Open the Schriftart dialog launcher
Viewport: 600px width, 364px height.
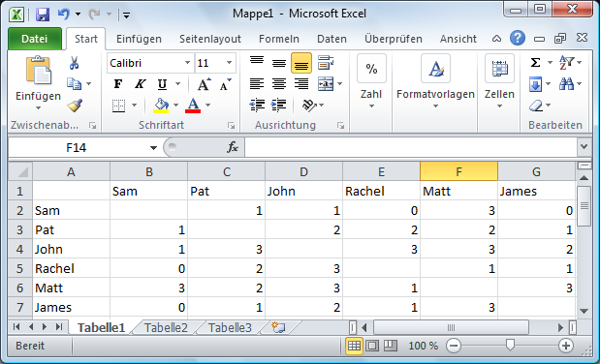point(231,125)
